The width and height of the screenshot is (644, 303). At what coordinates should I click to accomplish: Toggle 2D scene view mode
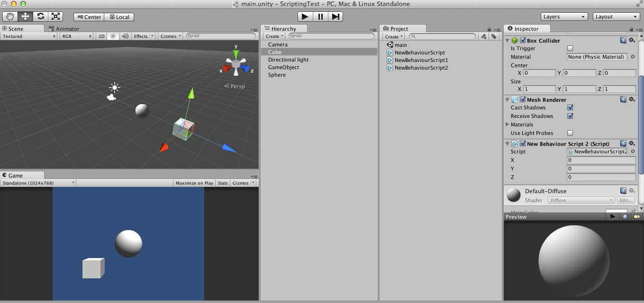coord(101,36)
